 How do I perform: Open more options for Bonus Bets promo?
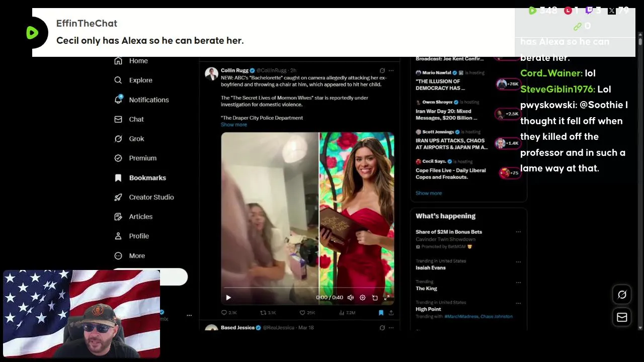click(518, 232)
